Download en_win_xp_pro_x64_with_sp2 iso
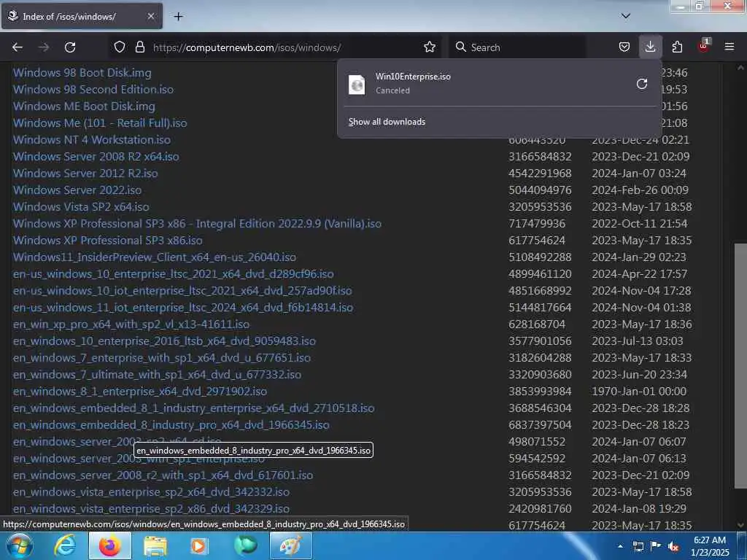Screen dimensions: 747x560 click(131, 324)
